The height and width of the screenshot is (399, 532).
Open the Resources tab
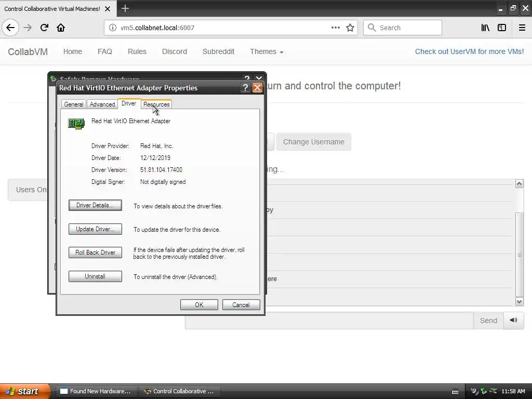[x=156, y=104]
